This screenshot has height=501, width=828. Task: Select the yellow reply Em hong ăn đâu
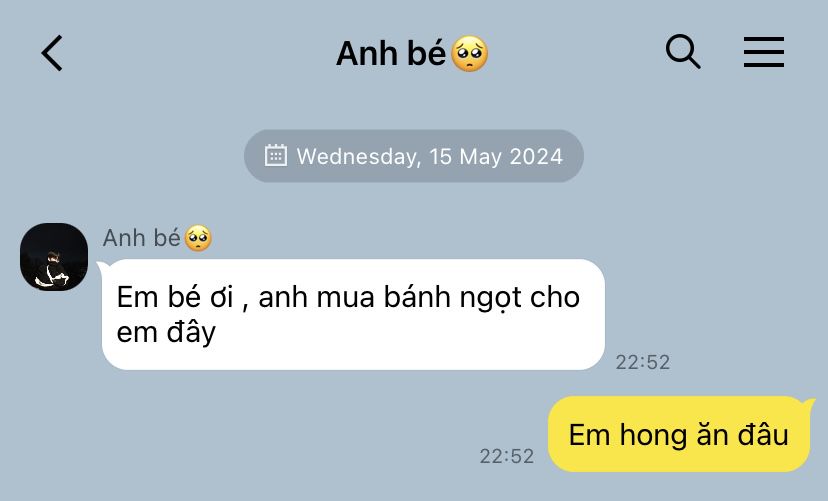(679, 434)
